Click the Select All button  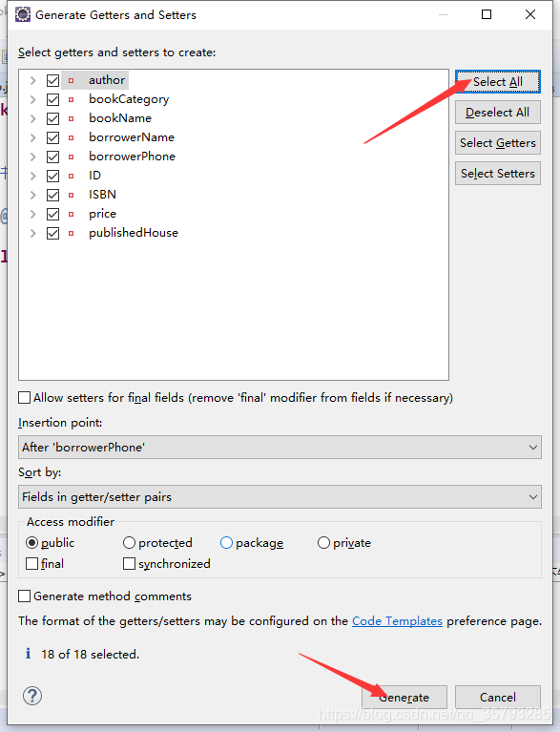(x=498, y=82)
